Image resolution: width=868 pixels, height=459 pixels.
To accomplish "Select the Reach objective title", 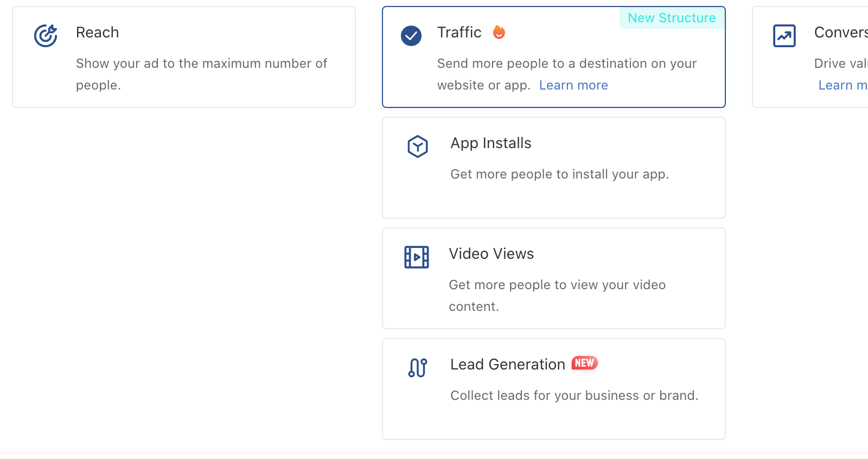I will pos(97,33).
